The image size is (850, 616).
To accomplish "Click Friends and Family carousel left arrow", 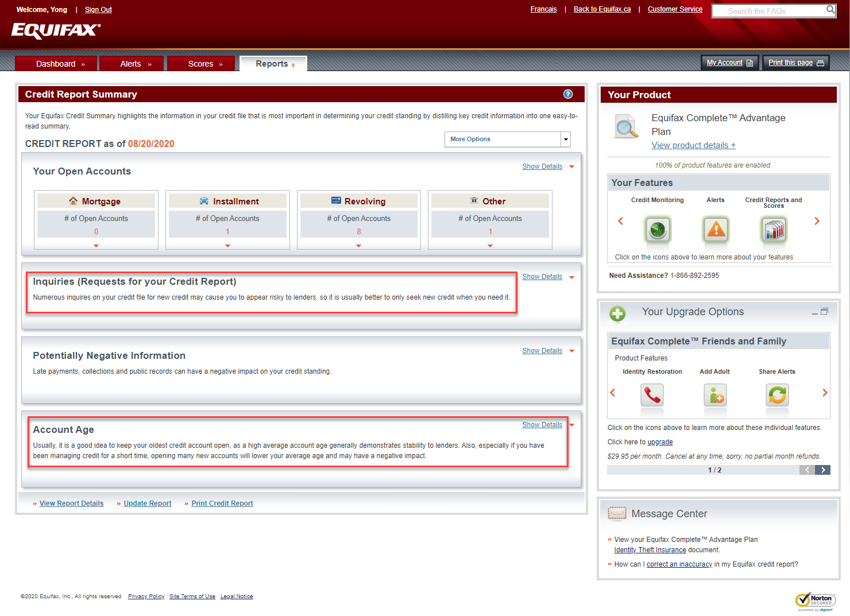I will point(612,393).
